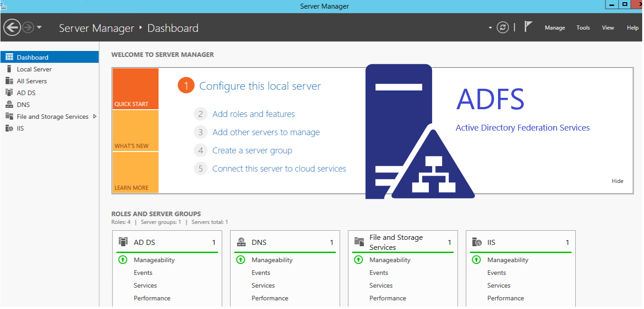Image resolution: width=644 pixels, height=309 pixels.
Task: Open Performance in IIS tile
Action: click(505, 299)
